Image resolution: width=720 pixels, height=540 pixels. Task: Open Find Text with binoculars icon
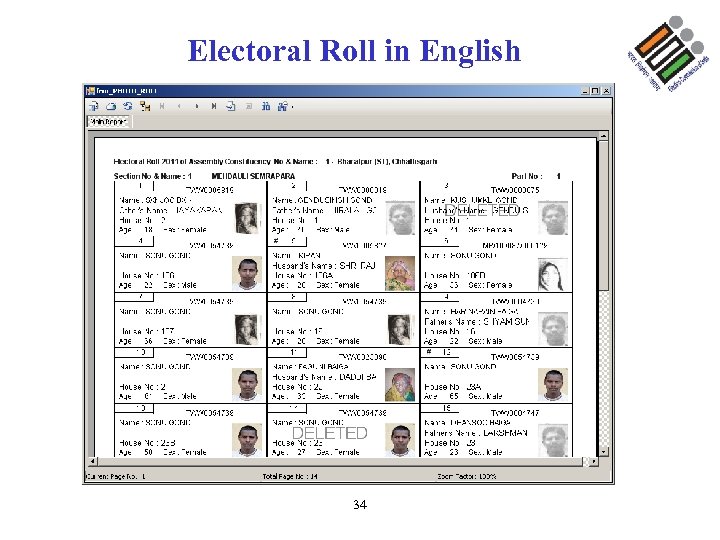[266, 107]
